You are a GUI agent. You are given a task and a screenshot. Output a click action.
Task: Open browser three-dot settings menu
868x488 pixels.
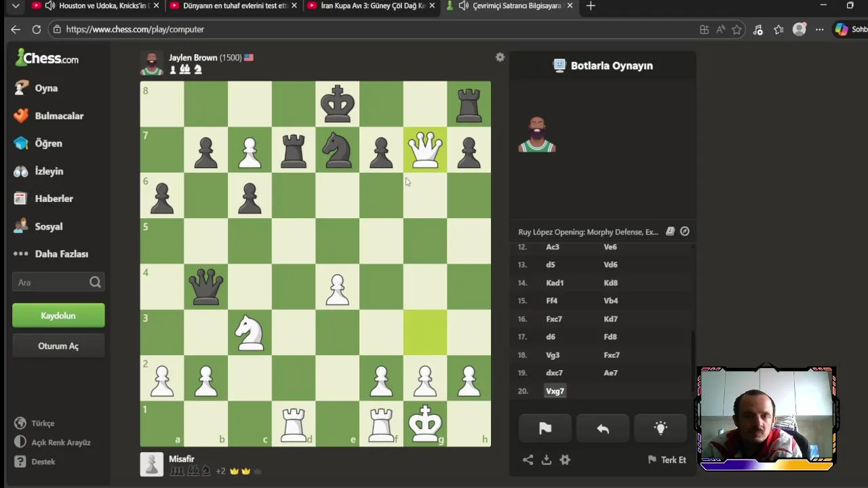tap(820, 29)
